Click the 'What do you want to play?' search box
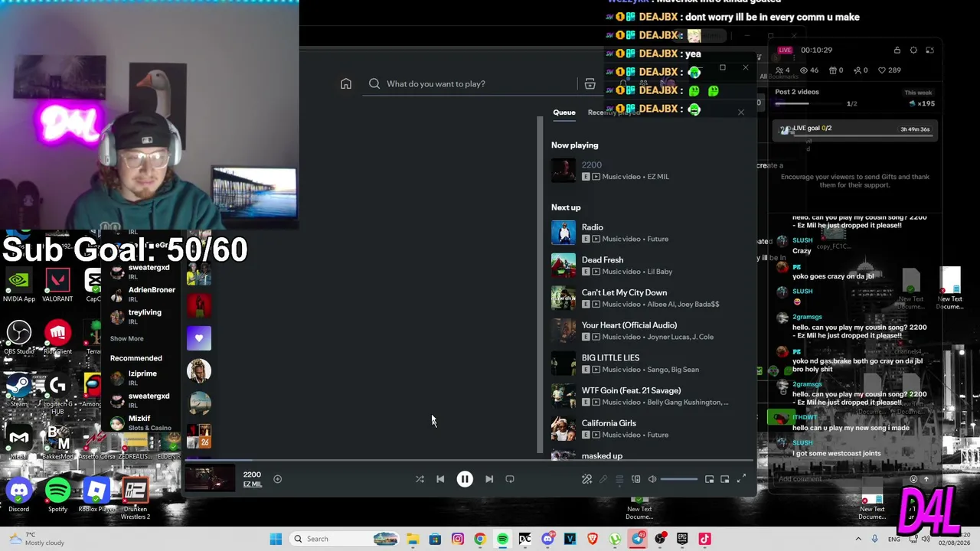 (x=471, y=84)
